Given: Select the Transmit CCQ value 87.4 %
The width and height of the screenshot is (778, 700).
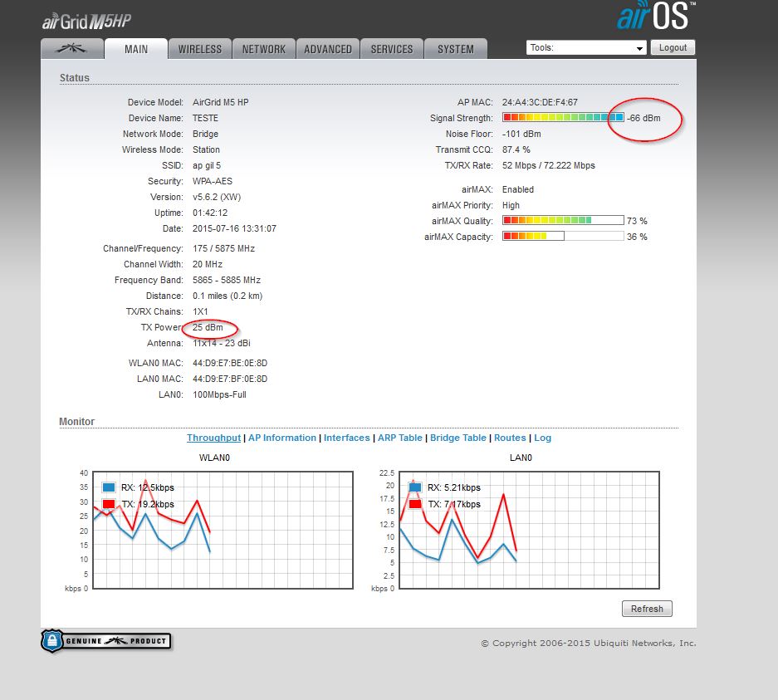Looking at the screenshot, I should pos(516,149).
